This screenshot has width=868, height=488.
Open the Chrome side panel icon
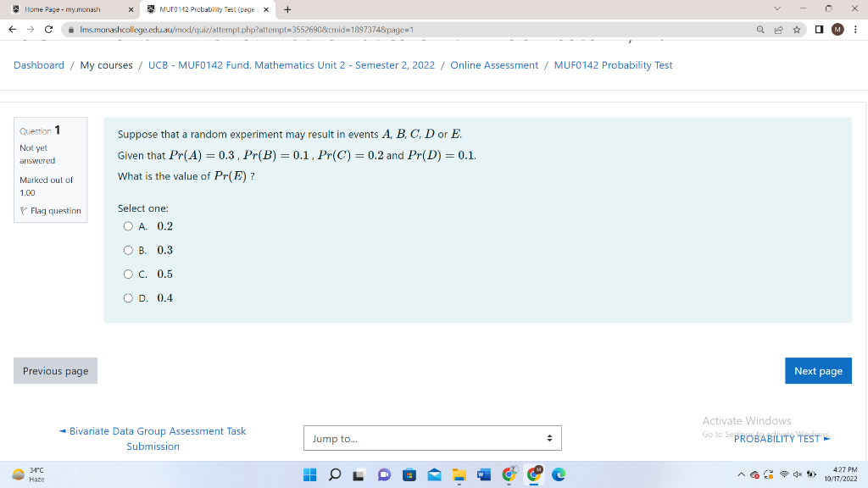click(818, 27)
